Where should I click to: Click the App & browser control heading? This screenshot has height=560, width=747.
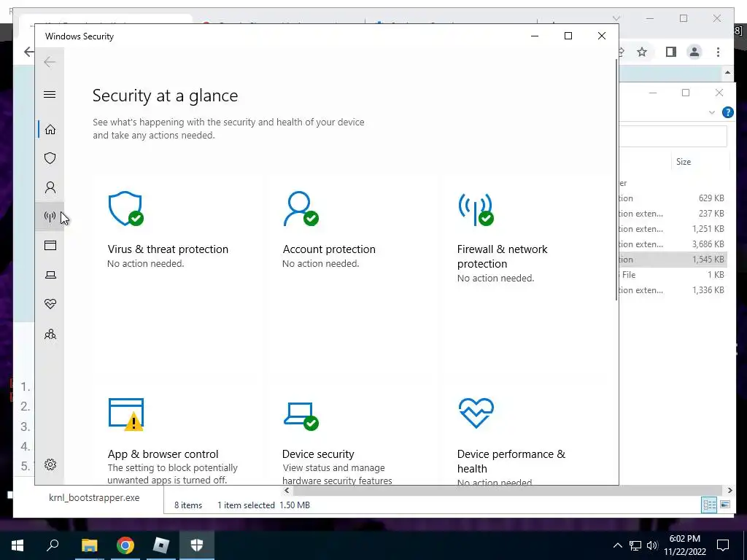(x=163, y=454)
